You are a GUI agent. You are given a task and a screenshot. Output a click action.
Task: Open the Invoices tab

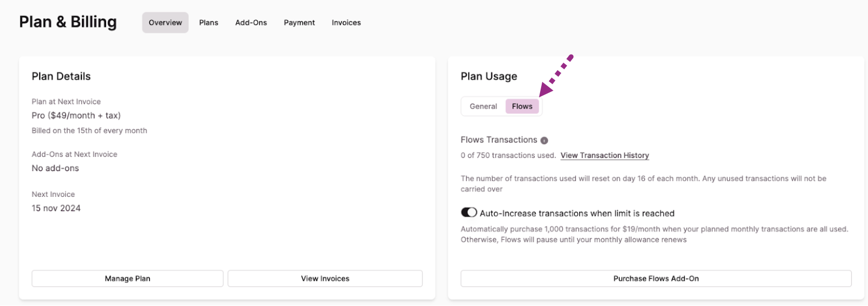tap(346, 22)
